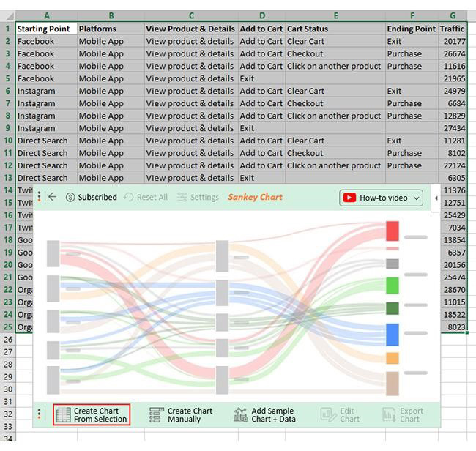
Task: Click the Reset All icon
Action: coord(128,197)
